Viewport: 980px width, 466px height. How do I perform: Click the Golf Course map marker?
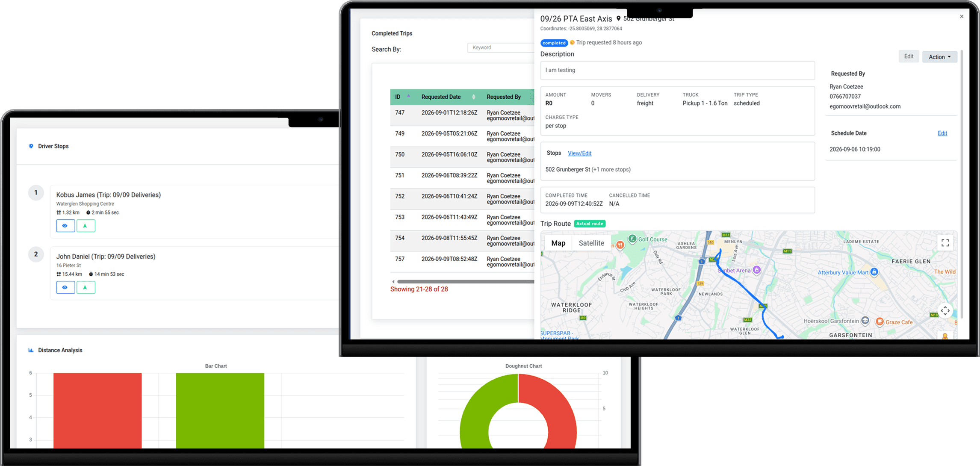coord(632,239)
